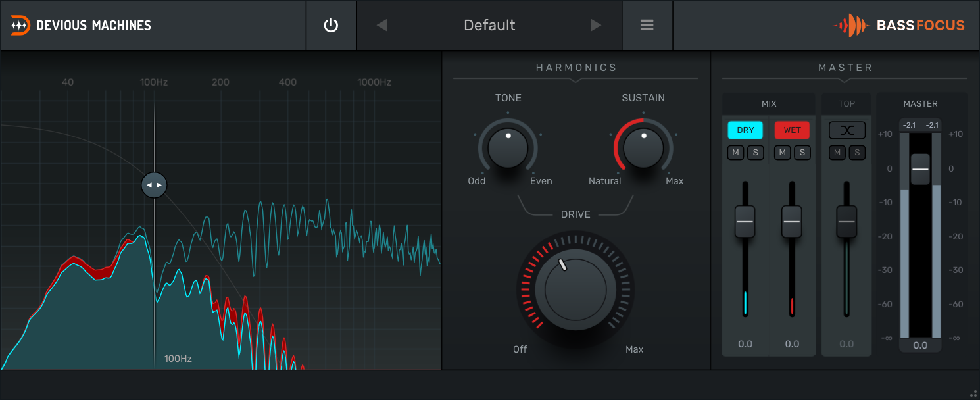Image resolution: width=980 pixels, height=400 pixels.
Task: Click the 400 frequency axis label
Action: [287, 82]
